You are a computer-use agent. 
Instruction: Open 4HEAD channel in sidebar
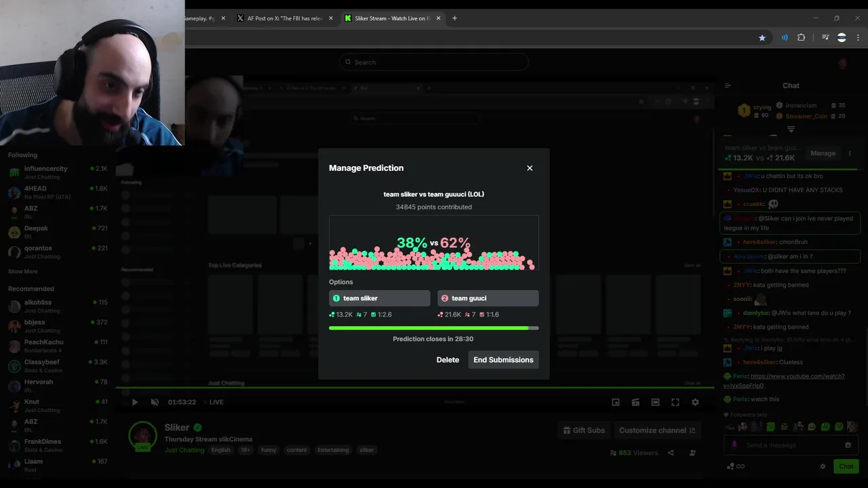58,192
